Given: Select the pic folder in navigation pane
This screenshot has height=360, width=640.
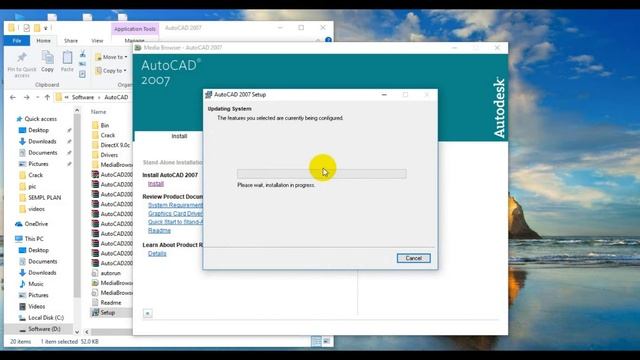Looking at the screenshot, I should pos(32,187).
